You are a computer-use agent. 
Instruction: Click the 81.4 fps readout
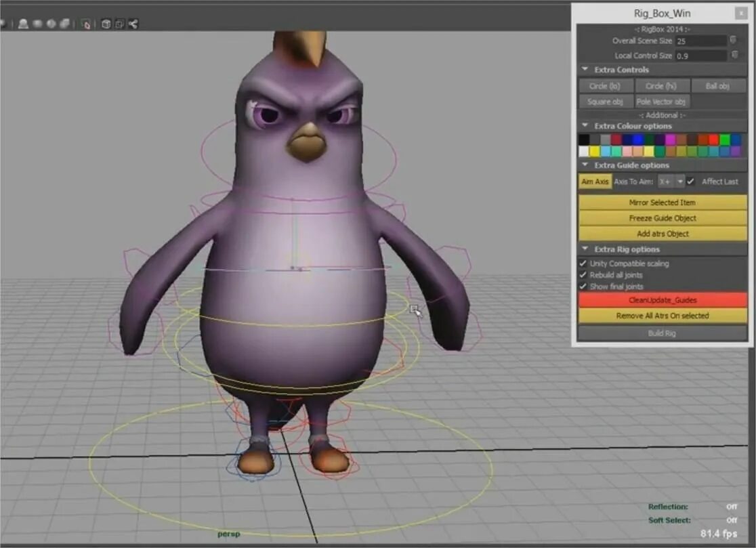coord(718,534)
